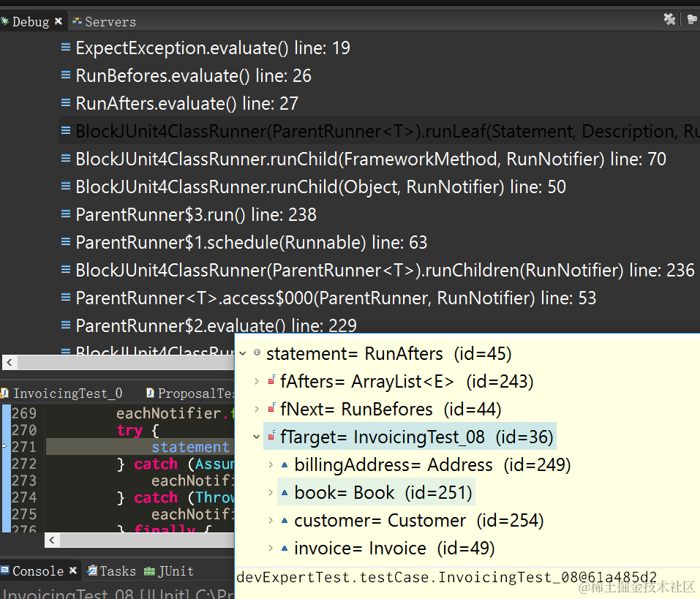Screen dimensions: 700x599
Task: Click line number 271 in editor gutter
Action: (24, 447)
